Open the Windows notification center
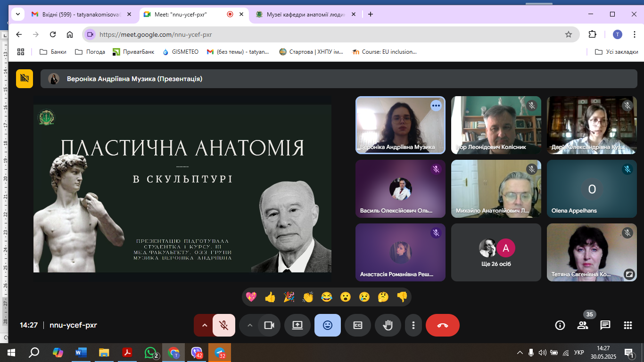The width and height of the screenshot is (644, 362). point(629,353)
